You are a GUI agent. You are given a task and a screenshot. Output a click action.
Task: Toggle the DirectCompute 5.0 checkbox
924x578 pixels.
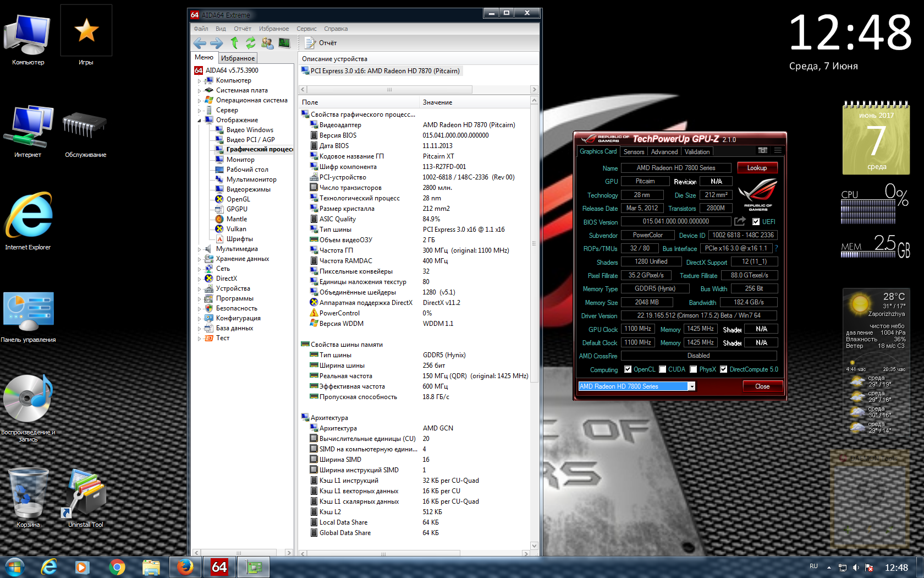tap(724, 369)
